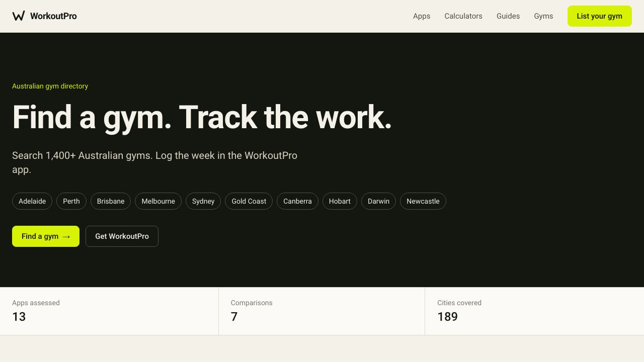The height and width of the screenshot is (362, 644).
Task: Choose the Melbourne city chip
Action: coord(158,201)
